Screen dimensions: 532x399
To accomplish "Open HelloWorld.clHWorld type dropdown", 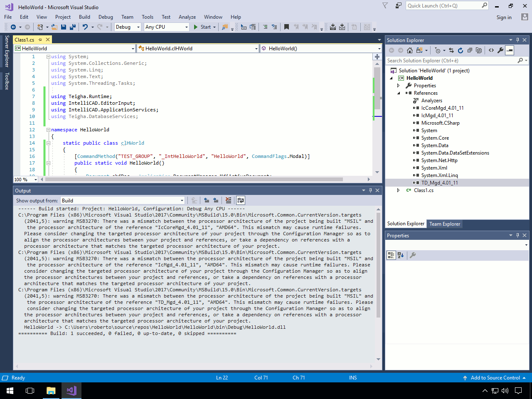I will point(198,48).
